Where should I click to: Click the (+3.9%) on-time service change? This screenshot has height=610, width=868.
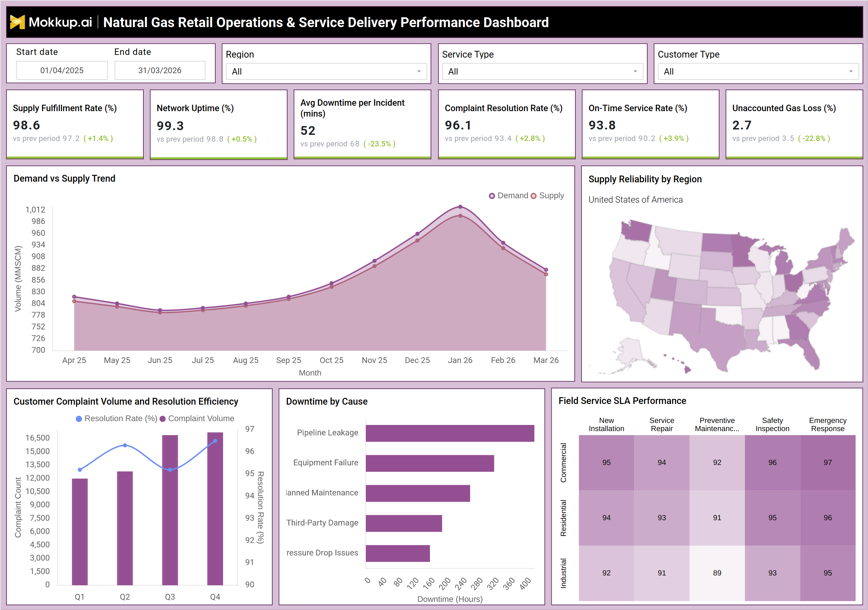pyautogui.click(x=674, y=138)
